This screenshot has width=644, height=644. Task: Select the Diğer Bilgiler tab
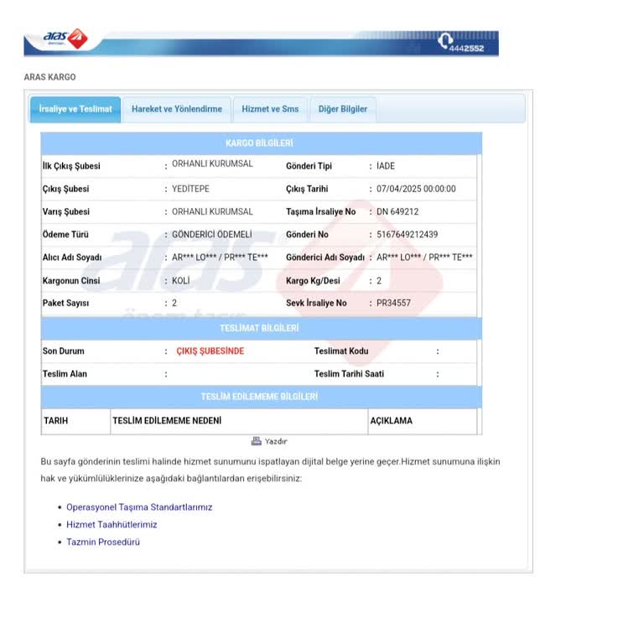click(342, 109)
